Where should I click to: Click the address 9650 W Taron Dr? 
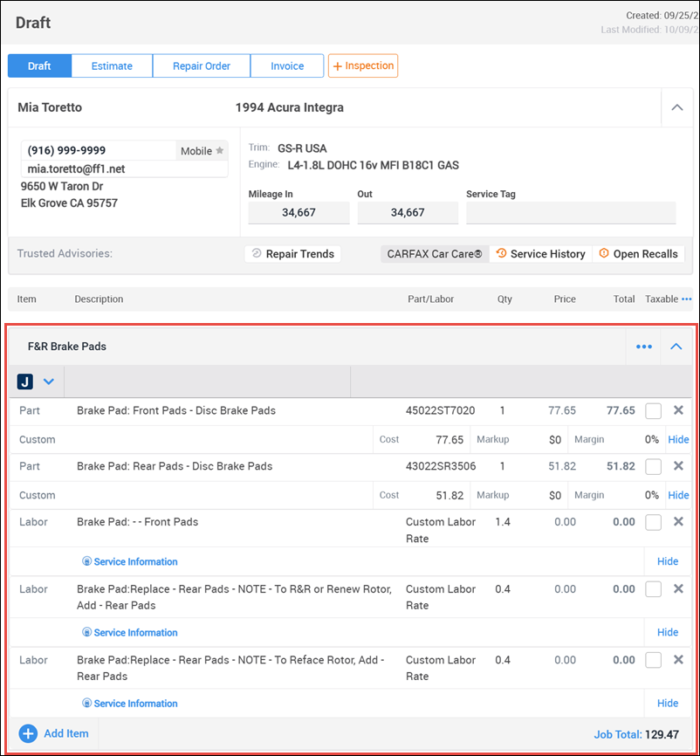pos(62,186)
